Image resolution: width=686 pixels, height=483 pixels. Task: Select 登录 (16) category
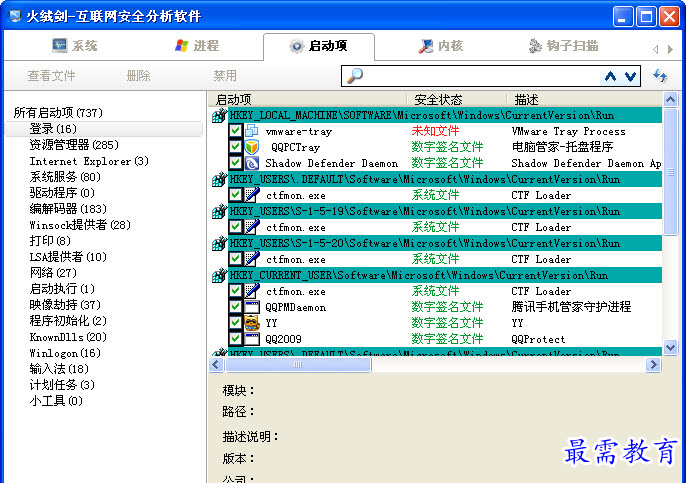(x=52, y=129)
